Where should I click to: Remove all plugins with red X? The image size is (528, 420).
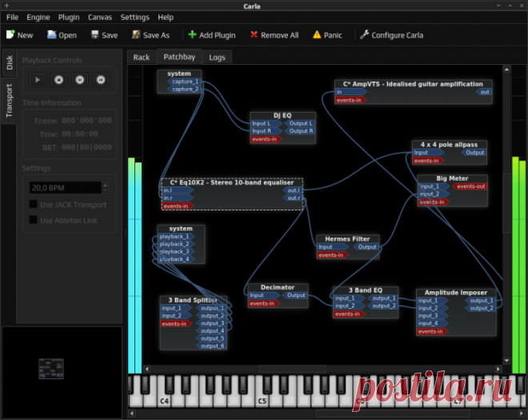254,34
